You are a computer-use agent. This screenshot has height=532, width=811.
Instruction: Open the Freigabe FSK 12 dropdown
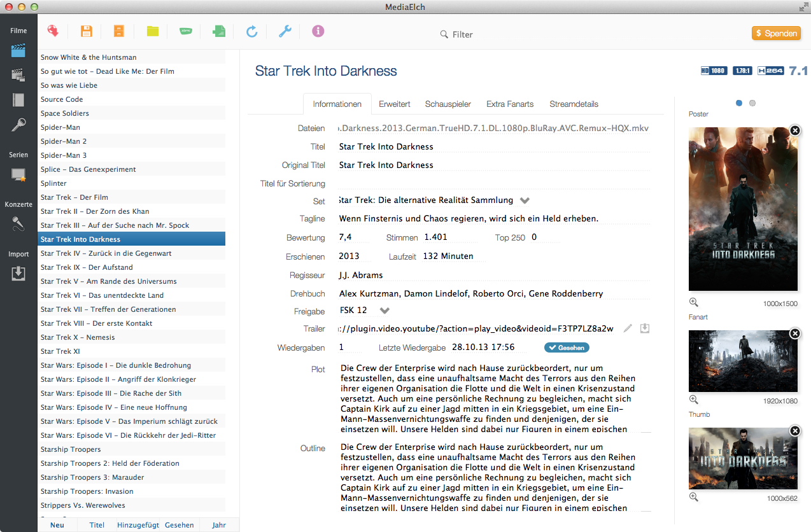(384, 311)
